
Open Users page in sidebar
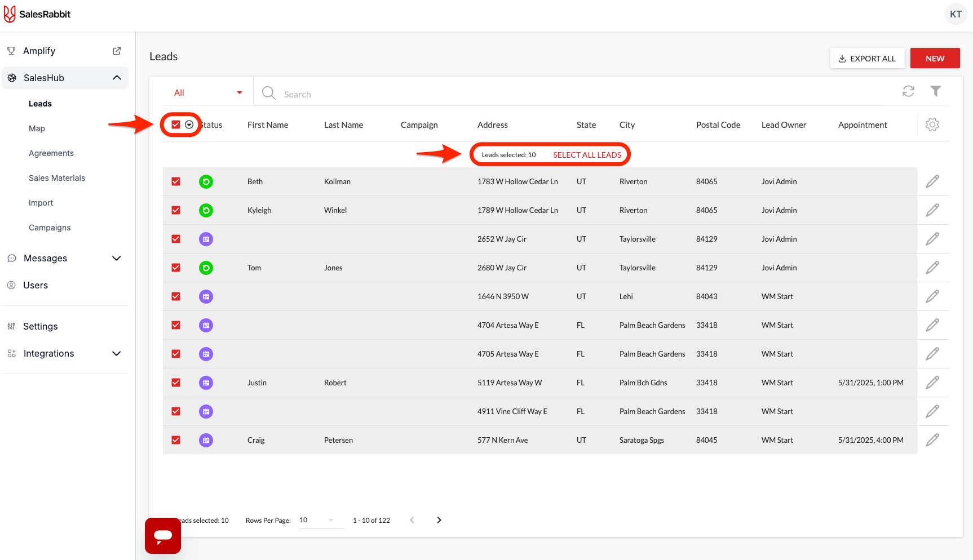point(35,285)
